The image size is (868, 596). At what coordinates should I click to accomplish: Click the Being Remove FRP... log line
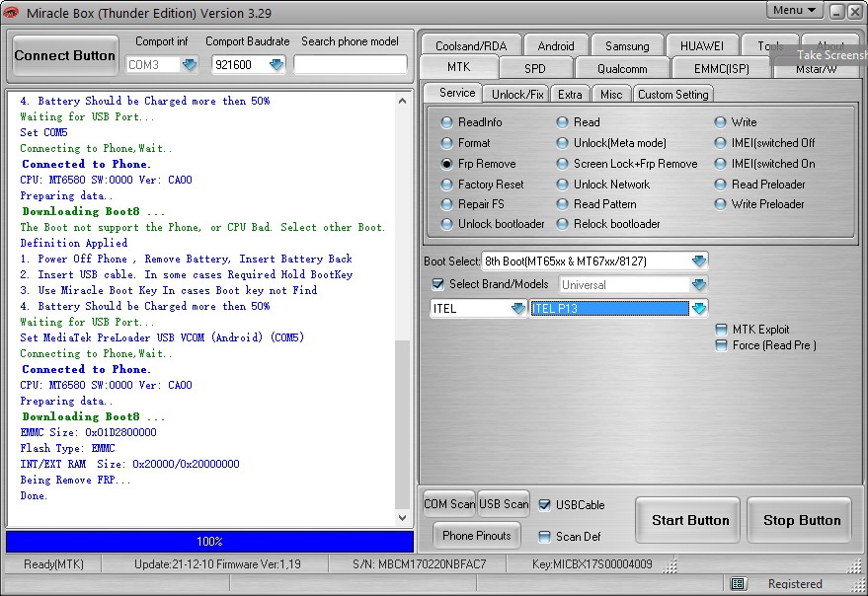pos(75,480)
